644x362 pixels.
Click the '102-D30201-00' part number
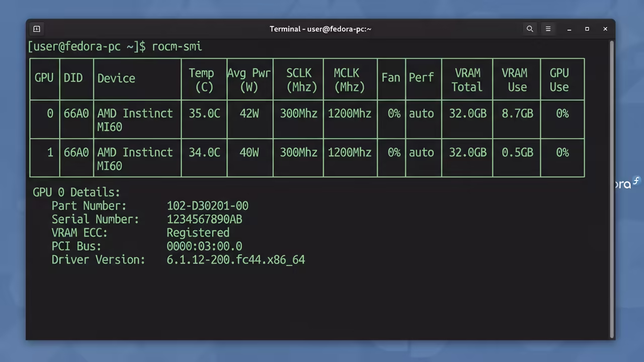pyautogui.click(x=207, y=206)
